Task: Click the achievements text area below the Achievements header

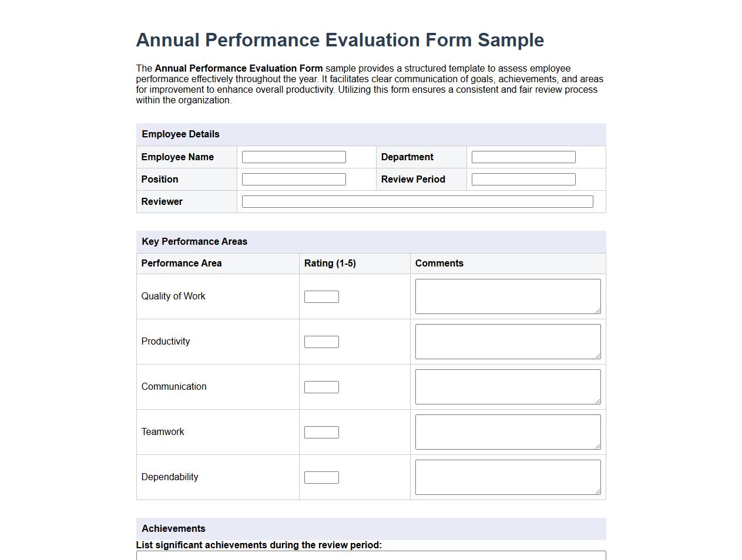Action: coord(371,556)
